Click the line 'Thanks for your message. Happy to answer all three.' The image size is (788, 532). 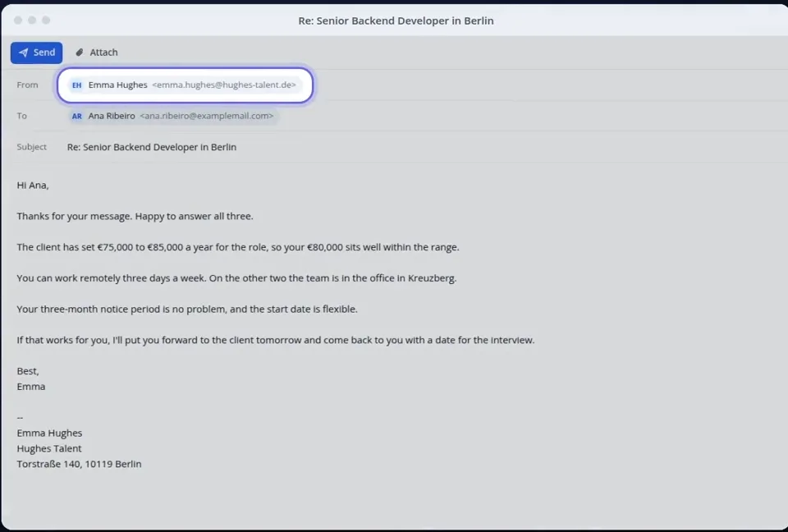[135, 216]
